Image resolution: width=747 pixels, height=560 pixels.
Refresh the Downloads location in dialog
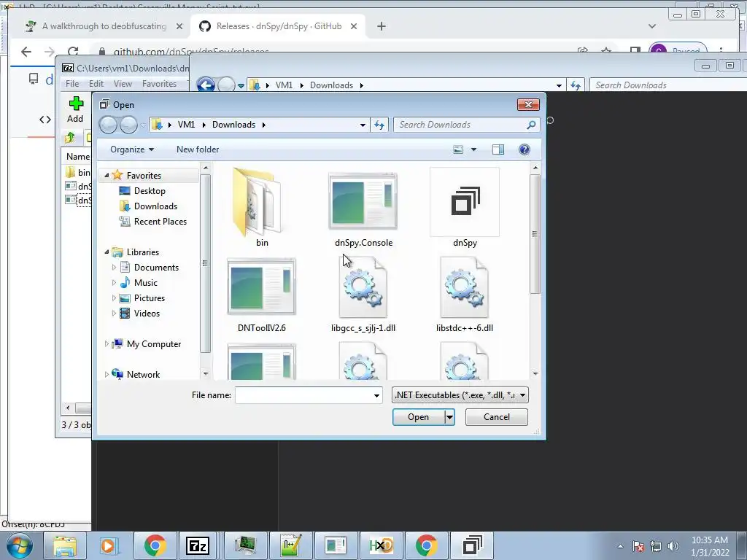point(379,125)
